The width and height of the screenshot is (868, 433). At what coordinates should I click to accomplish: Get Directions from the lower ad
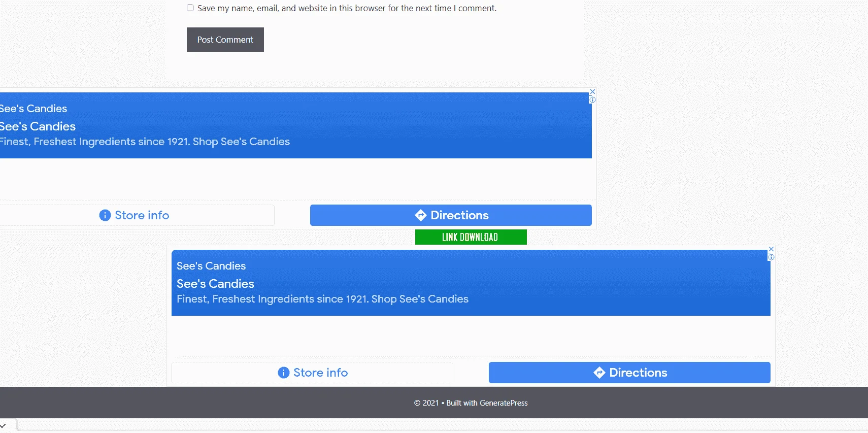[x=629, y=373]
